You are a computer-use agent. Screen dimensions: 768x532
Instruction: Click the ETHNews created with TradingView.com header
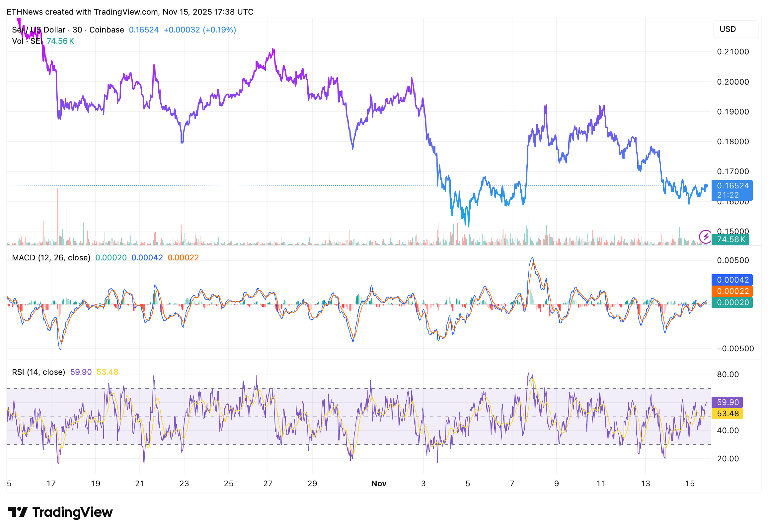pyautogui.click(x=130, y=12)
